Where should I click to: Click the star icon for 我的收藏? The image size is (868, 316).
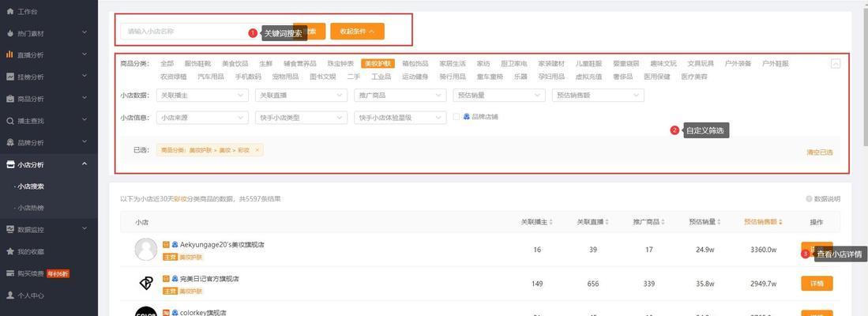pyautogui.click(x=10, y=251)
